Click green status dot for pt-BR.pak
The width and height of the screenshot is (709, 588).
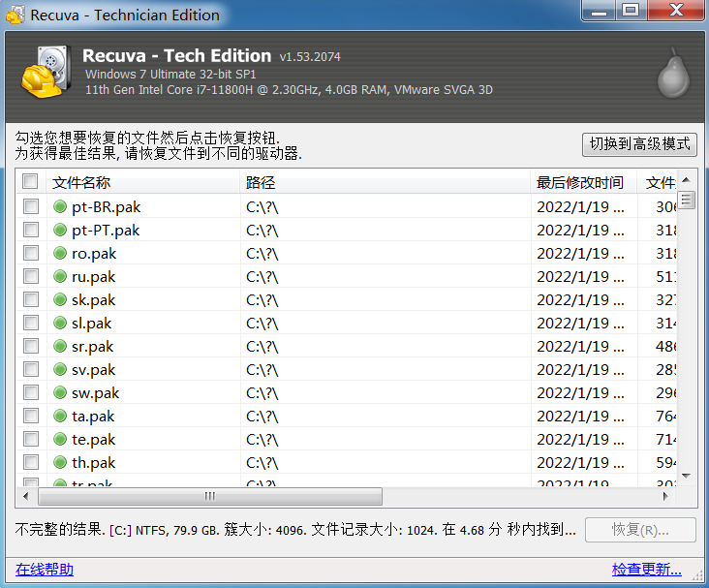click(60, 206)
